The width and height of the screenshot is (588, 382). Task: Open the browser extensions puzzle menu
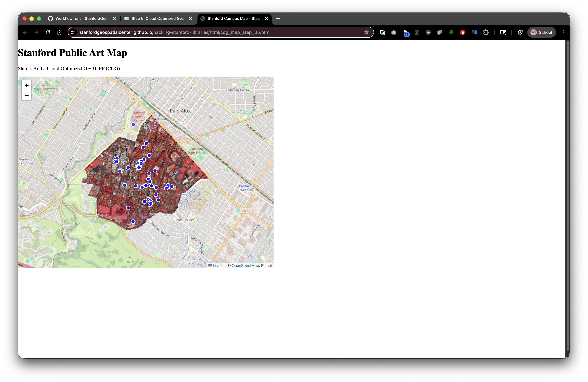[486, 32]
